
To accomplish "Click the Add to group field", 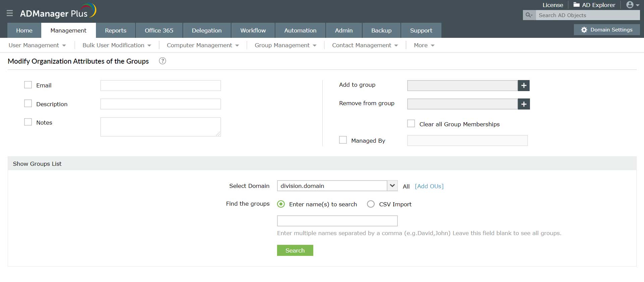I will [x=463, y=85].
